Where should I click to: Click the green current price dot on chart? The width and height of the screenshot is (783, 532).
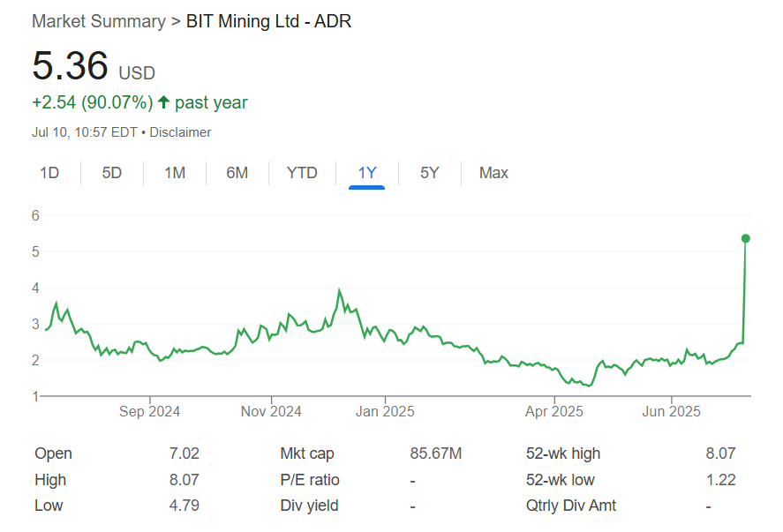746,238
